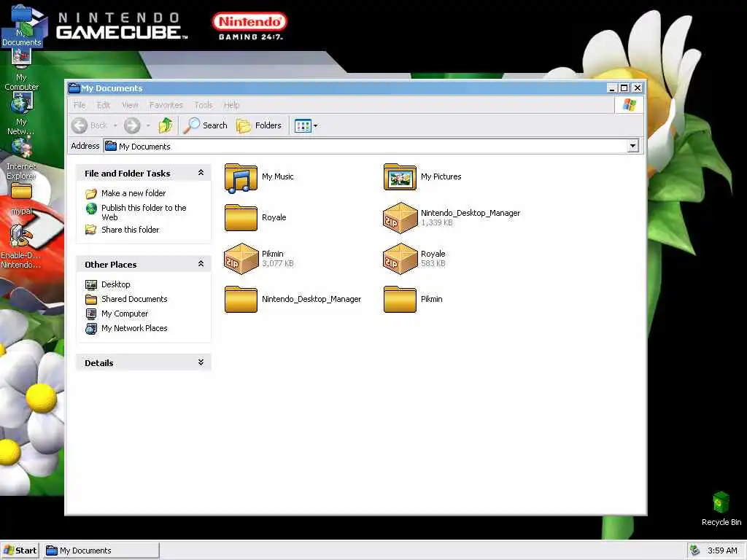747x560 pixels.
Task: Click the system tray icon
Action: 695,551
